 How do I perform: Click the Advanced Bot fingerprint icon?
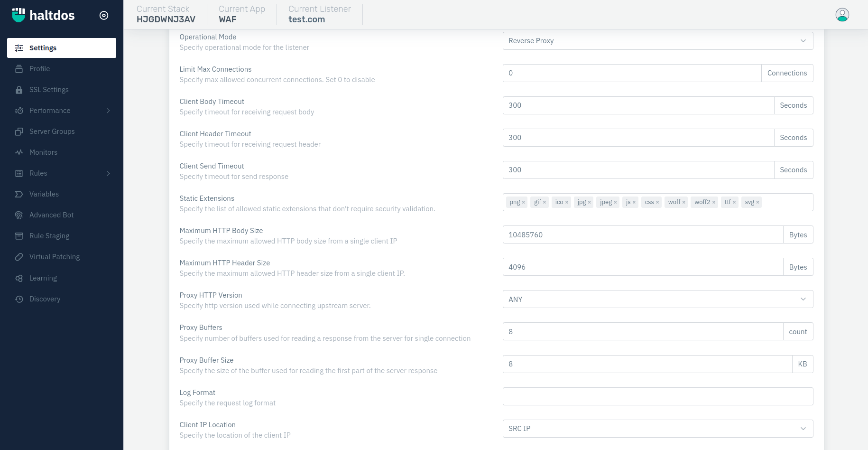click(19, 215)
